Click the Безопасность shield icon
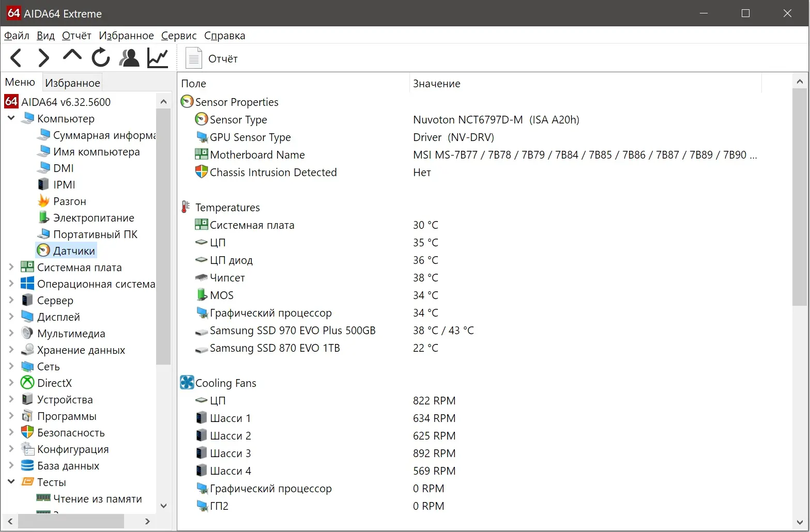810x532 pixels. click(27, 432)
